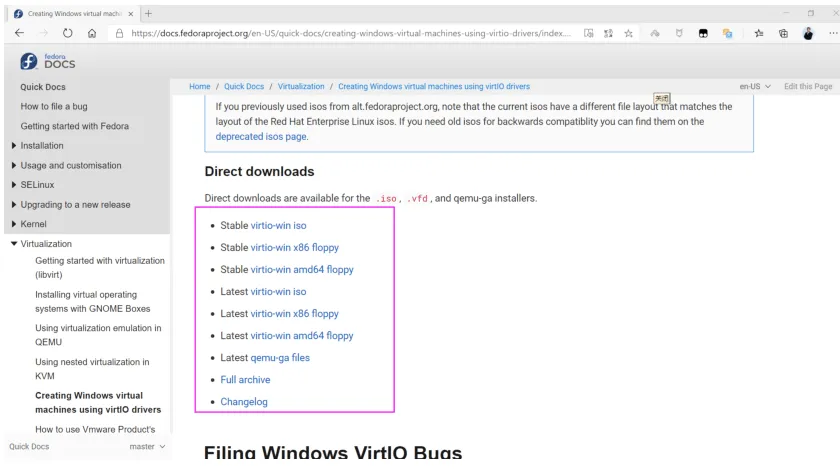This screenshot has height=469, width=840.
Task: Download Stable virtio-win iso
Action: point(279,226)
